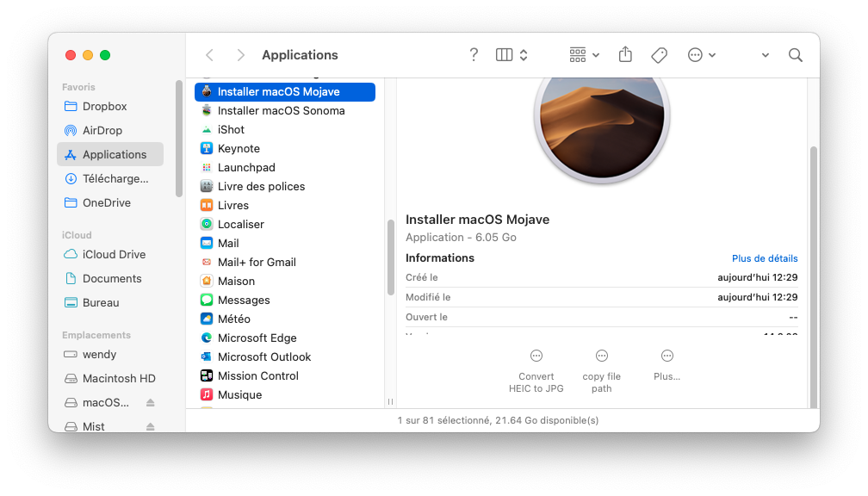Screen dimensions: 868x496
Task: Open the view mode up/down chevrons
Action: point(524,55)
